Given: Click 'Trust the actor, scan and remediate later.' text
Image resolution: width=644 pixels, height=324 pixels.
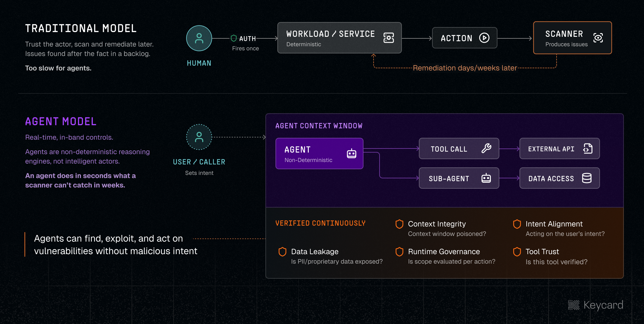Looking at the screenshot, I should [x=89, y=44].
